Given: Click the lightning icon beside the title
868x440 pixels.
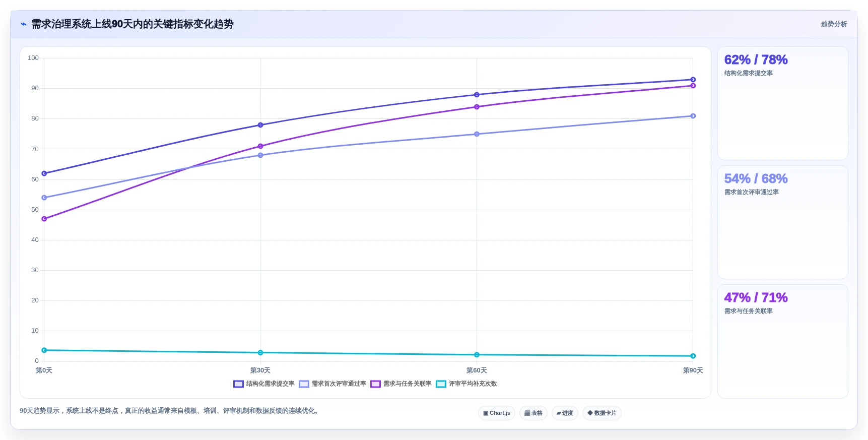Looking at the screenshot, I should coord(23,24).
